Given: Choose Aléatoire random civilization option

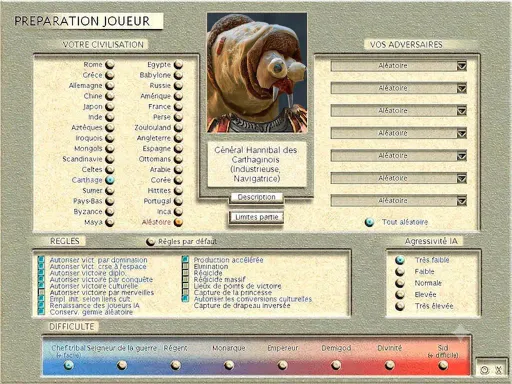Looking at the screenshot, I should tap(178, 222).
